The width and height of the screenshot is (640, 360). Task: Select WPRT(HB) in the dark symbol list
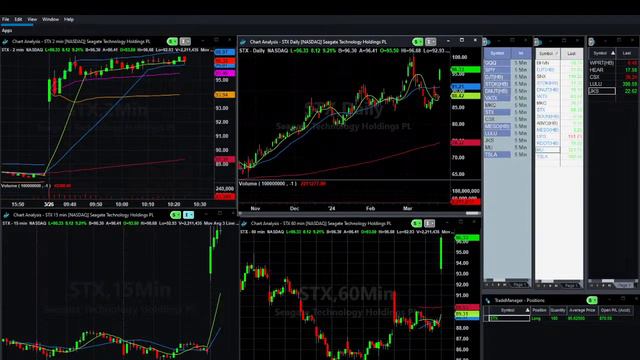[x=613, y=63]
